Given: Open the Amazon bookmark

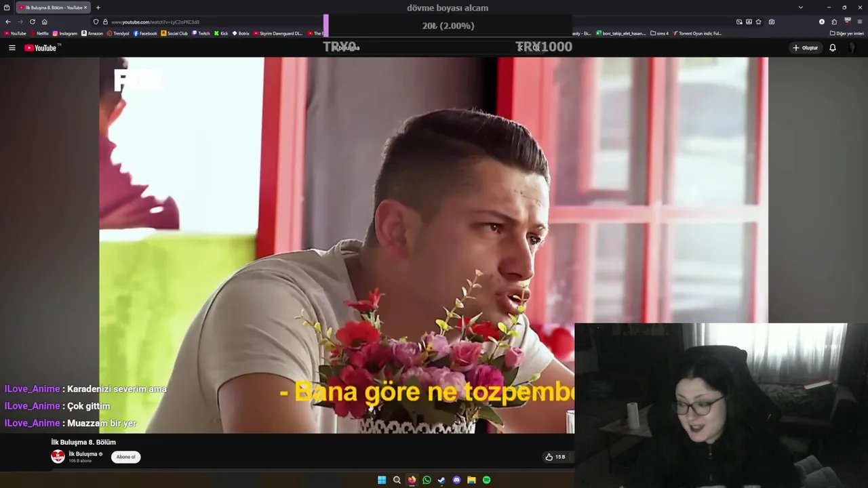Looking at the screenshot, I should pos(92,33).
